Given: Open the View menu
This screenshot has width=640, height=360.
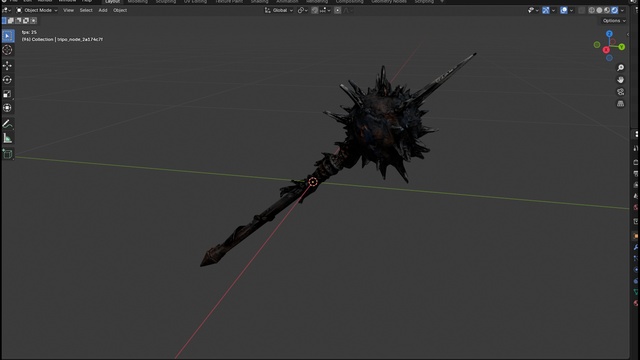Looking at the screenshot, I should pyautogui.click(x=68, y=10).
